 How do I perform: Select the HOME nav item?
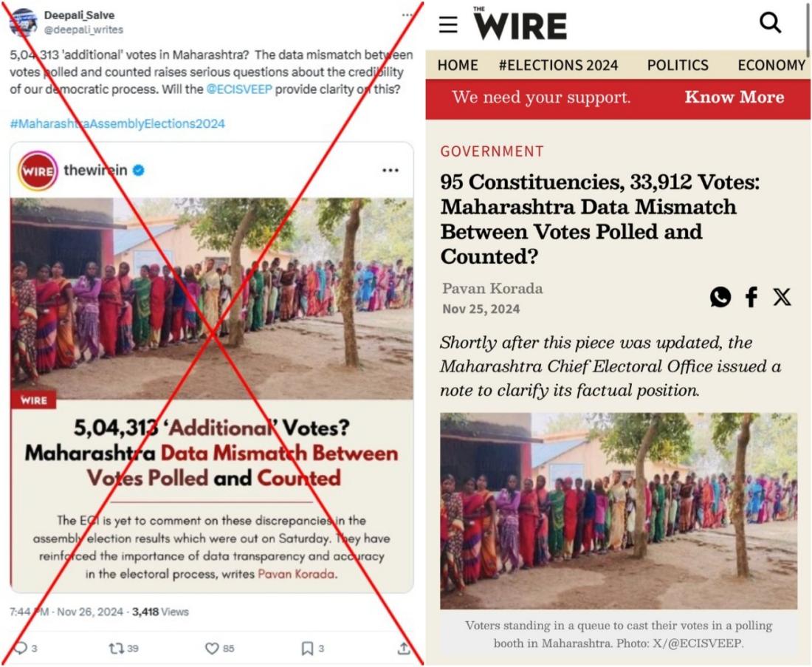tap(458, 65)
